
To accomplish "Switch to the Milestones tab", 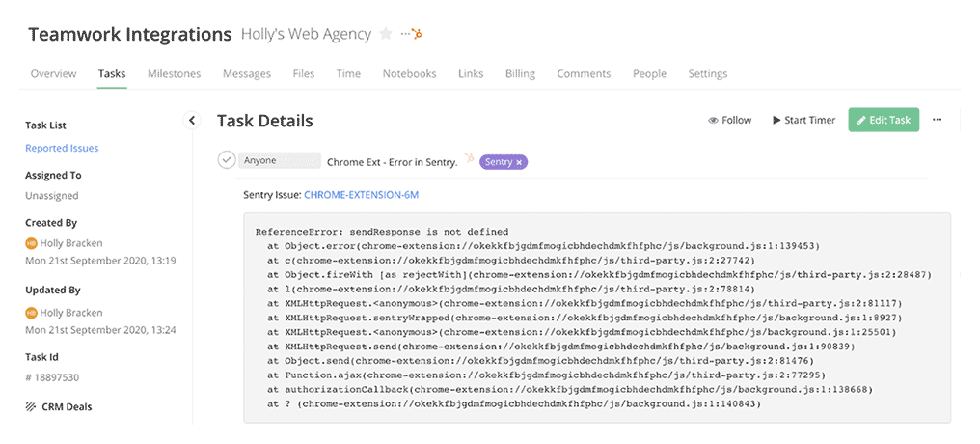I will (174, 74).
